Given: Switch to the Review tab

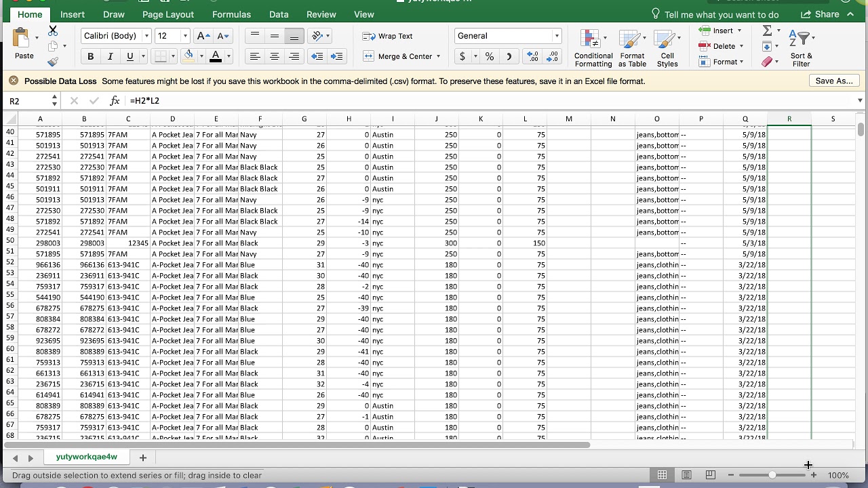Looking at the screenshot, I should pos(321,14).
